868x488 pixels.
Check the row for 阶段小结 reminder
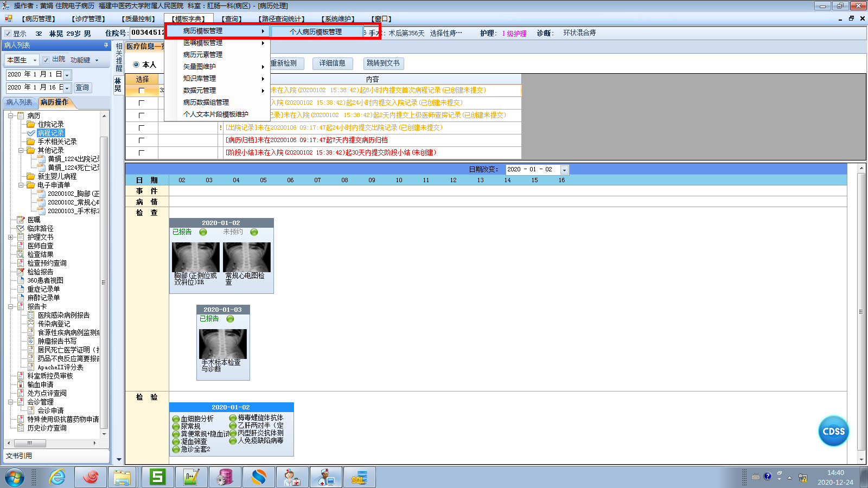pos(142,153)
